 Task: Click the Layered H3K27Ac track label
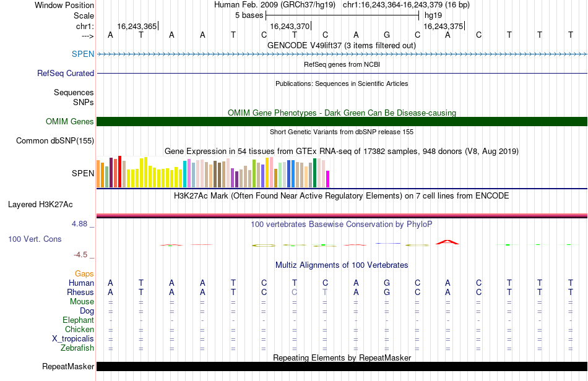point(40,205)
